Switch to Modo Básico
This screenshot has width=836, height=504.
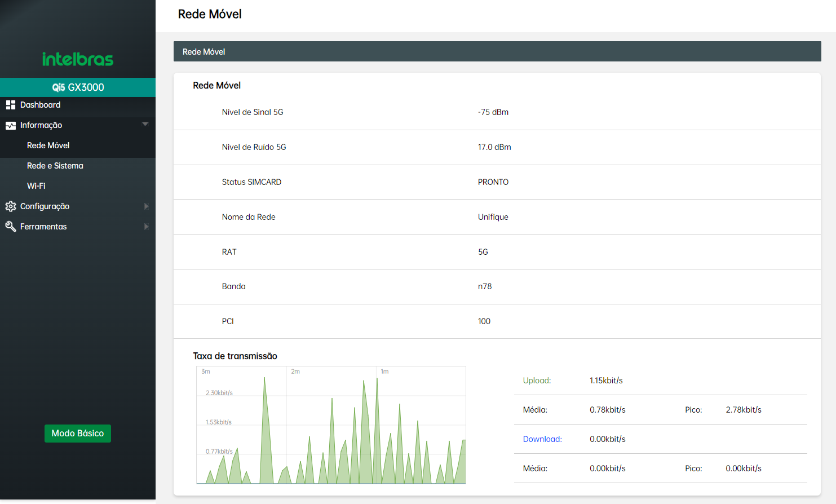(x=78, y=434)
